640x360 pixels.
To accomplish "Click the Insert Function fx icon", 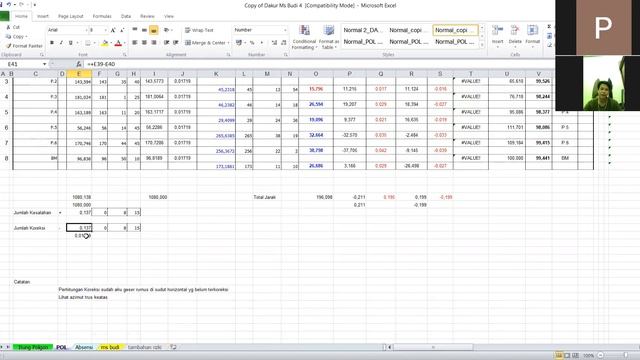I will pyautogui.click(x=78, y=64).
